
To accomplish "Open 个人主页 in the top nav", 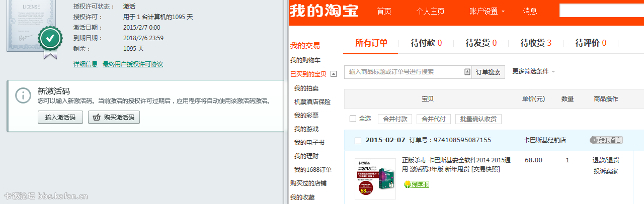I will click(x=430, y=11).
